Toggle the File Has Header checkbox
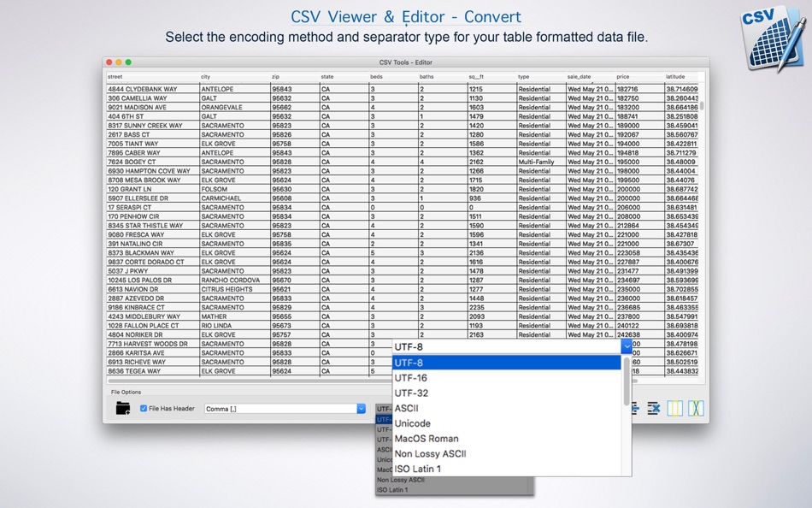 click(144, 409)
